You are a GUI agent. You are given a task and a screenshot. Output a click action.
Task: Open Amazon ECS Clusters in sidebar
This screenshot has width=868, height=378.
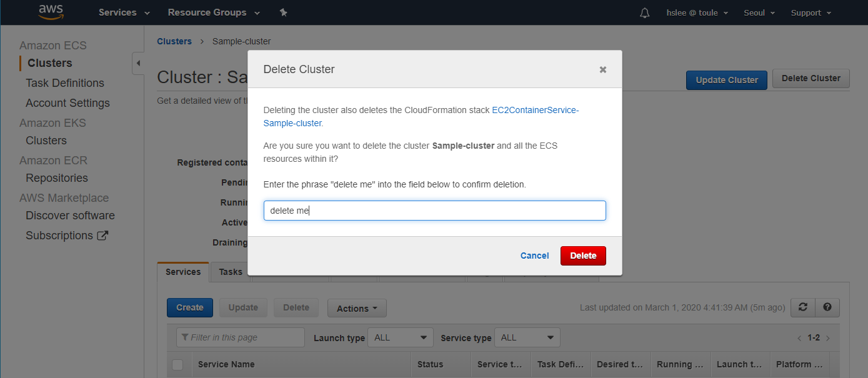pyautogui.click(x=49, y=63)
